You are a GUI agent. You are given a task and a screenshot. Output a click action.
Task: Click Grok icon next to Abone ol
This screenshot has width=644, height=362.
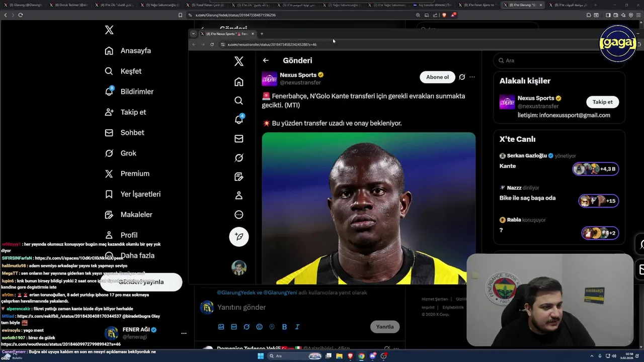click(462, 77)
